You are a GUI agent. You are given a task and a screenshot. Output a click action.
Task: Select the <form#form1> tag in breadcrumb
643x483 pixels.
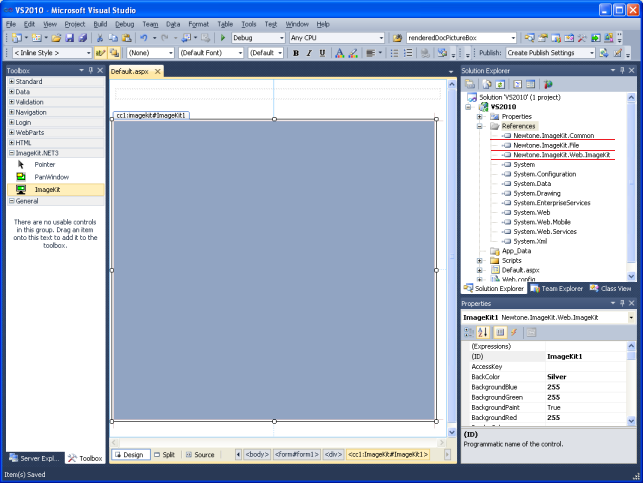(296, 454)
